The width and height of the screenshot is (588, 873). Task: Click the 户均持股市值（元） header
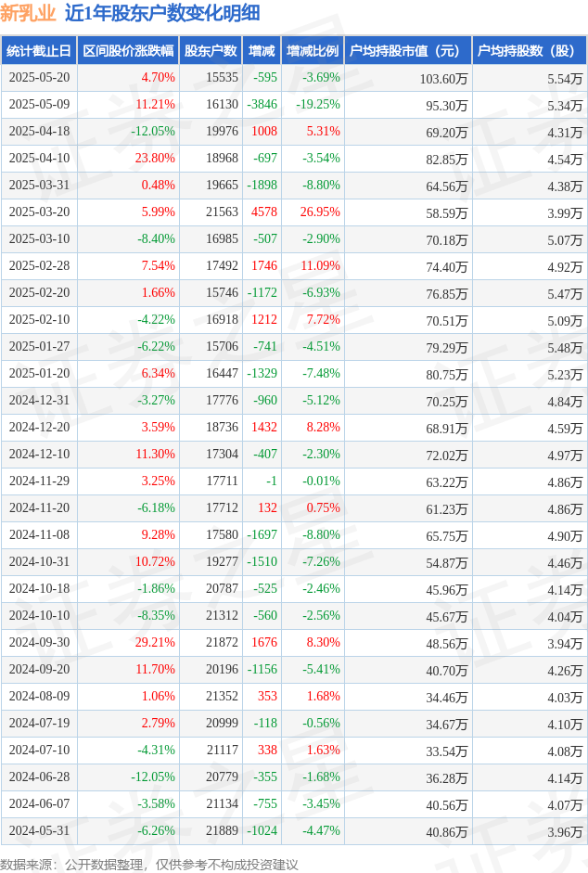(408, 51)
